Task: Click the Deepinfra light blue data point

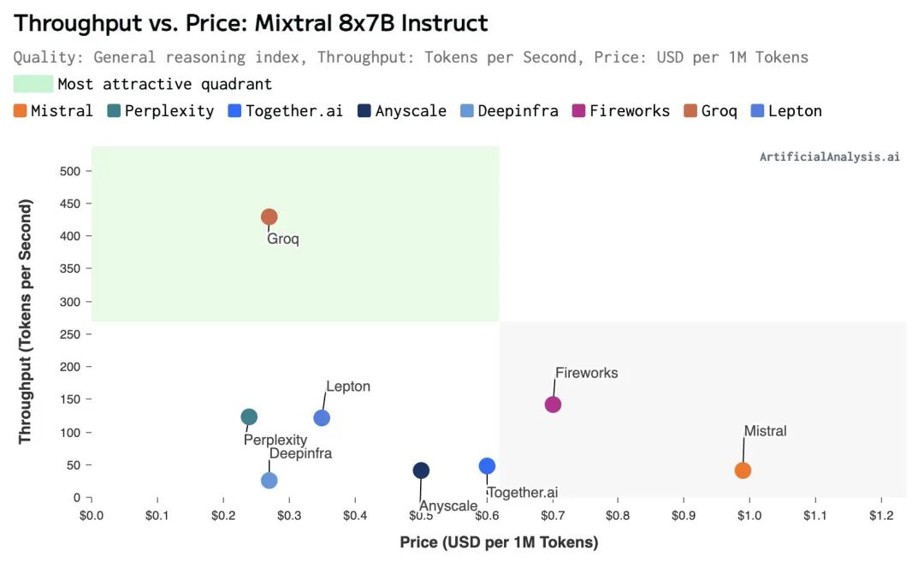Action: (x=269, y=481)
